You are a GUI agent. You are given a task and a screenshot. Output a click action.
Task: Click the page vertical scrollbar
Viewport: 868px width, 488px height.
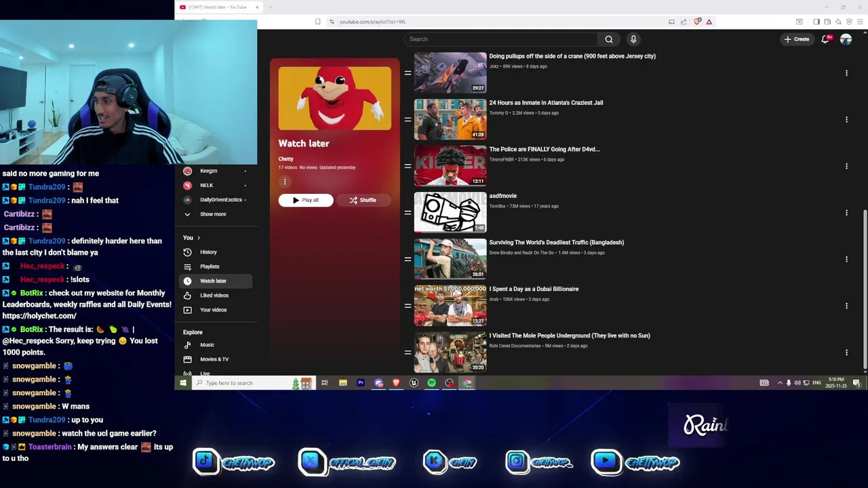865,289
